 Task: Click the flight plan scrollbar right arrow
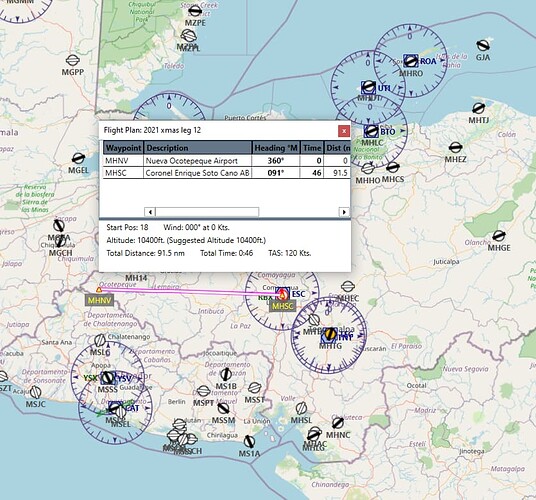point(344,212)
